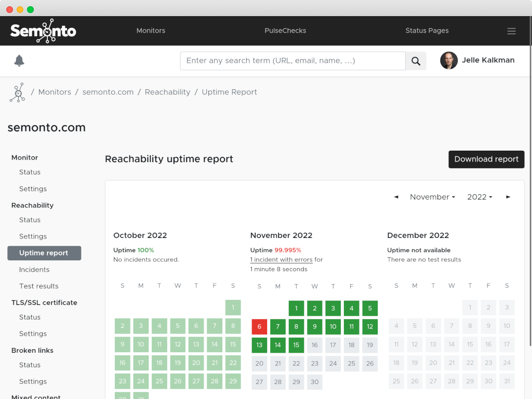The height and width of the screenshot is (399, 532).
Task: Open the notifications bell
Action: pyautogui.click(x=19, y=61)
